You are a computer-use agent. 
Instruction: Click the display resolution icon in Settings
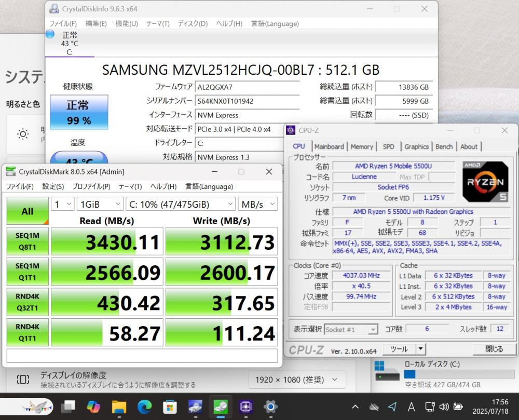23,380
